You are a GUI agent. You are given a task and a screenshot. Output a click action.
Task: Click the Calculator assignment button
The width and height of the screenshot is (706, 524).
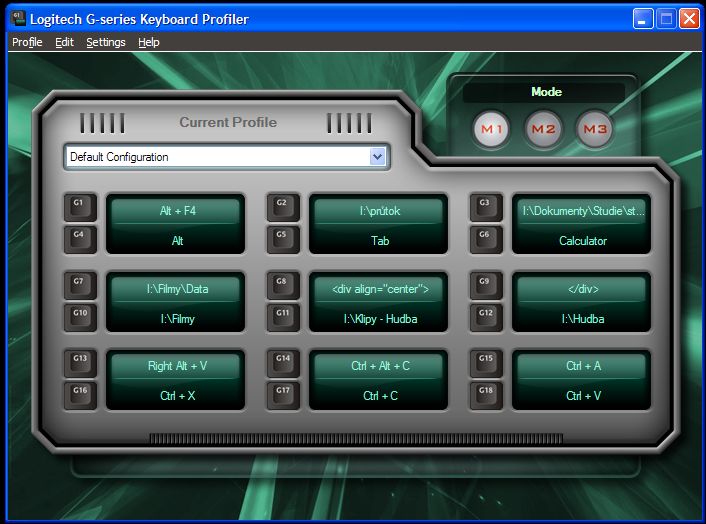[x=582, y=241]
